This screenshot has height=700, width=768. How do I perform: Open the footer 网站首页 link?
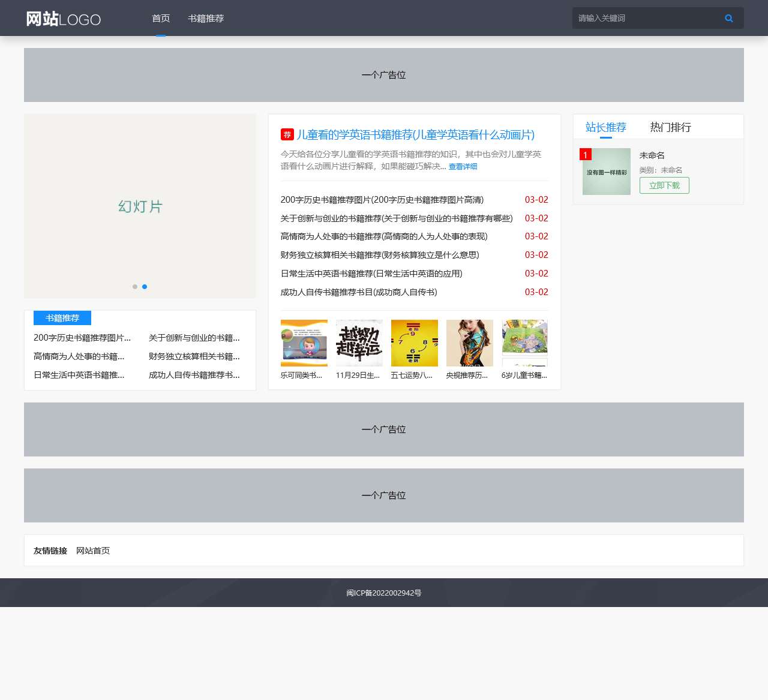pos(92,550)
